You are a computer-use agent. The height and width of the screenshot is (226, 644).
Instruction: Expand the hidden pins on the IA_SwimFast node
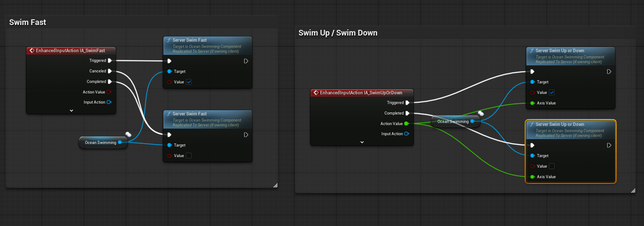71,111
